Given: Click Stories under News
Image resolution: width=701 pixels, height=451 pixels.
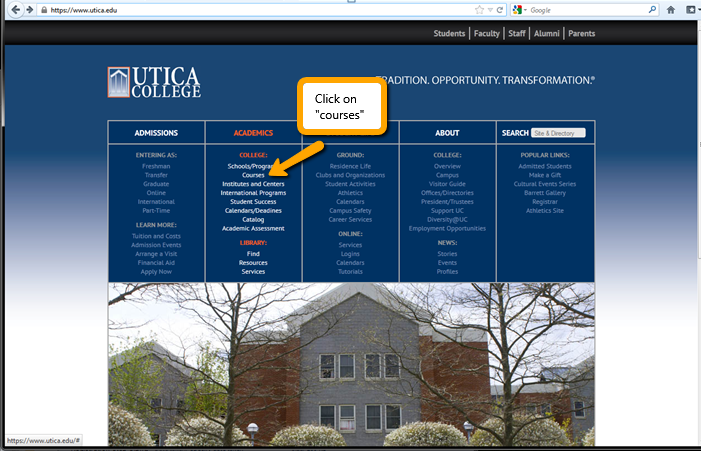Looking at the screenshot, I should 447,254.
